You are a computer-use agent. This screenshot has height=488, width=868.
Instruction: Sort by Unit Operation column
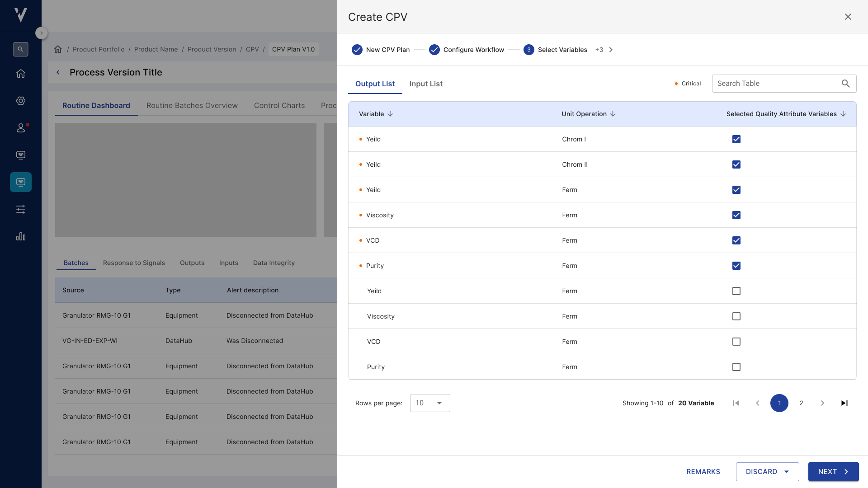coord(589,114)
